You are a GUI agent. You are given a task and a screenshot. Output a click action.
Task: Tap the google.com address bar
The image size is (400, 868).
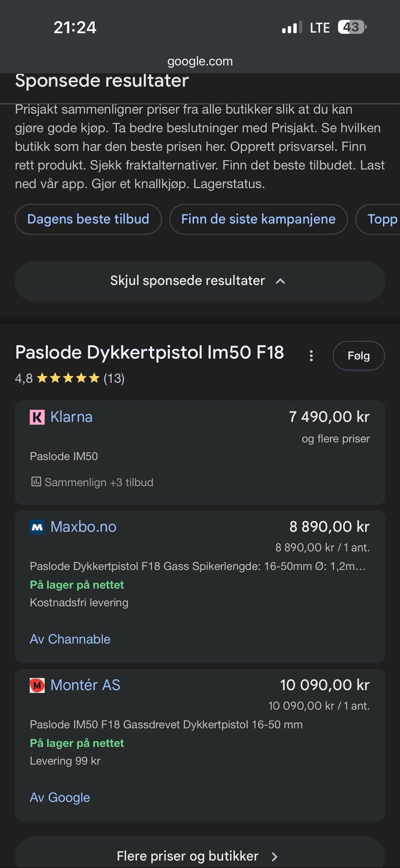click(200, 61)
